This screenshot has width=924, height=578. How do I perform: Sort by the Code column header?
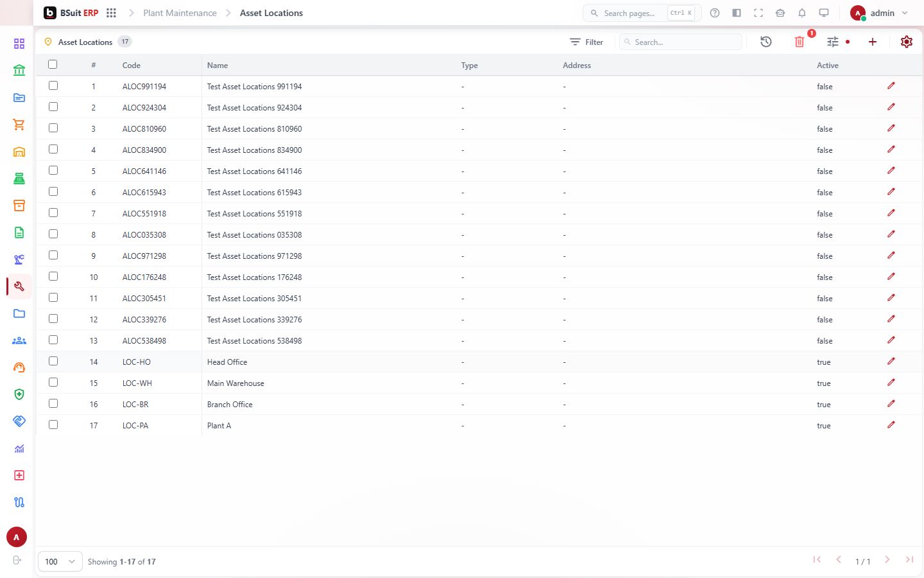[x=132, y=66]
